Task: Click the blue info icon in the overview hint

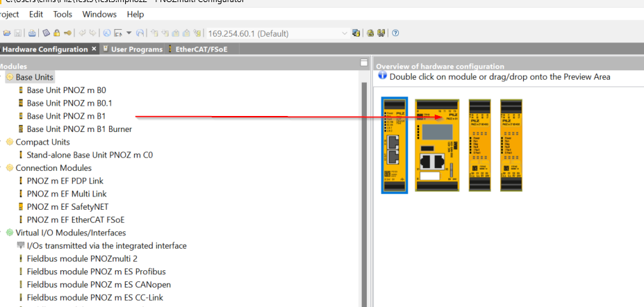Action: point(382,76)
